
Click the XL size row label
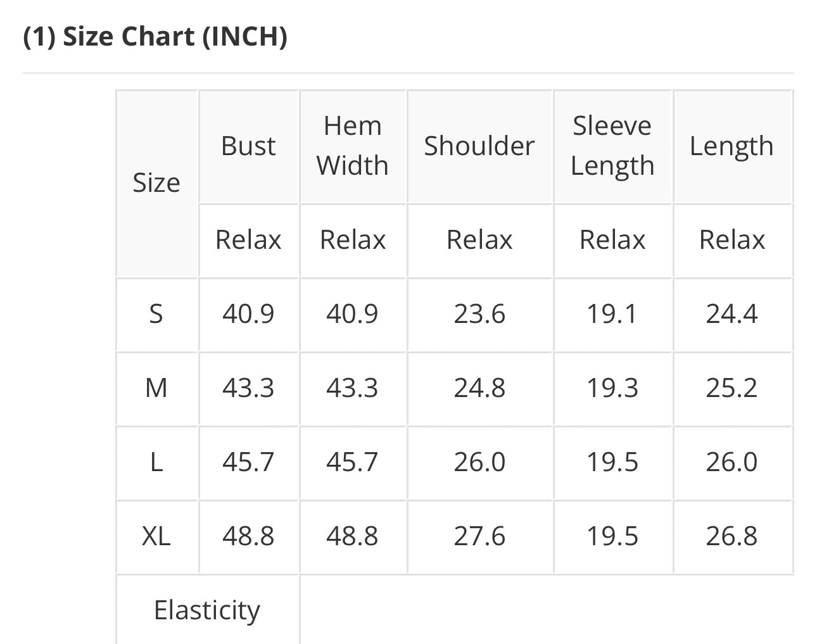point(156,536)
